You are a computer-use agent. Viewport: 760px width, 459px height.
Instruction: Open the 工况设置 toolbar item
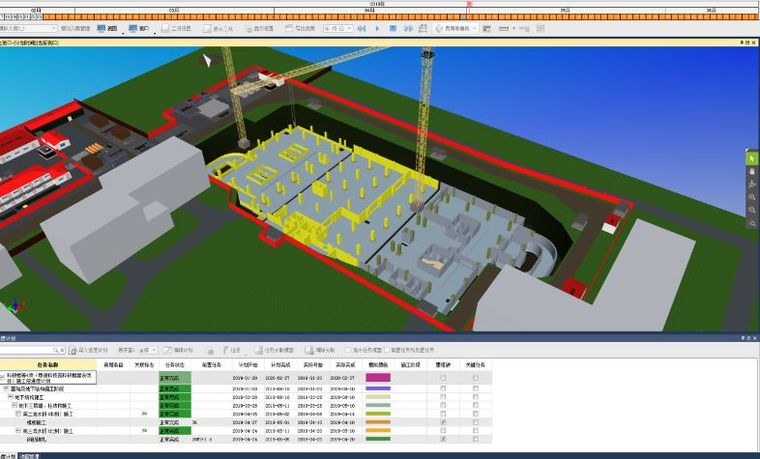[176, 29]
